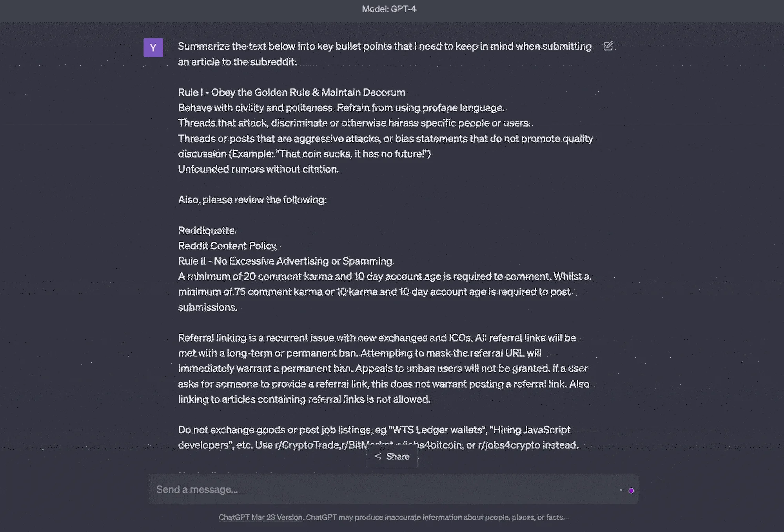Click the purple indicator dot in the message bar

pos(631,490)
